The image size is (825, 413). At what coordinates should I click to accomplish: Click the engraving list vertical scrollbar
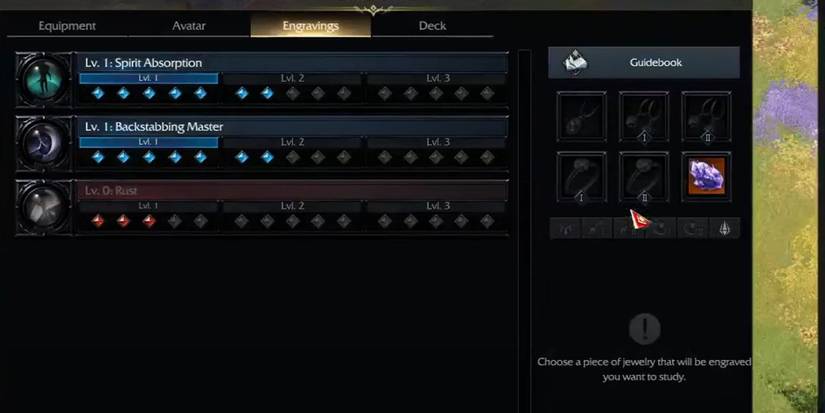click(x=524, y=231)
